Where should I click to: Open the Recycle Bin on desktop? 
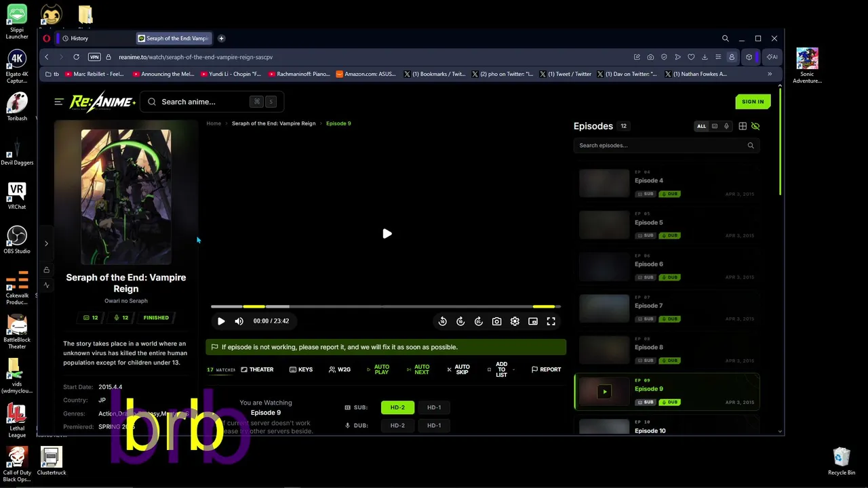pyautogui.click(x=842, y=461)
